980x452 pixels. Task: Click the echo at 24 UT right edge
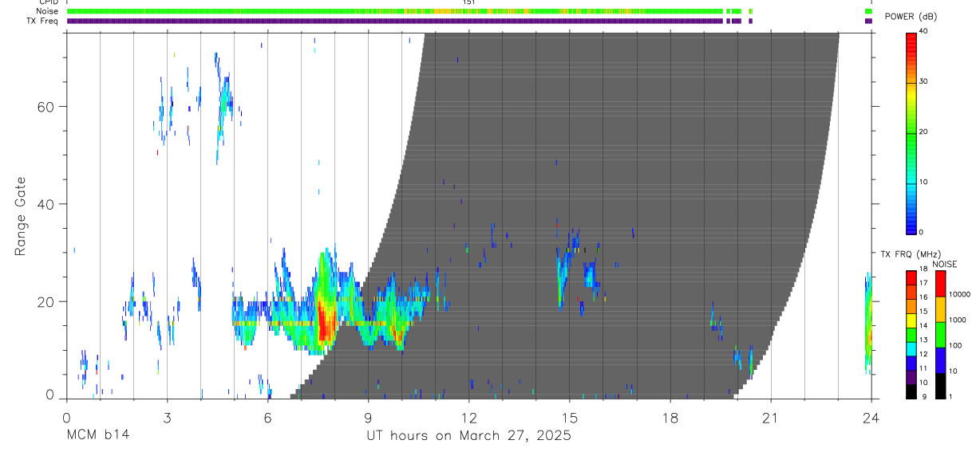point(868,323)
